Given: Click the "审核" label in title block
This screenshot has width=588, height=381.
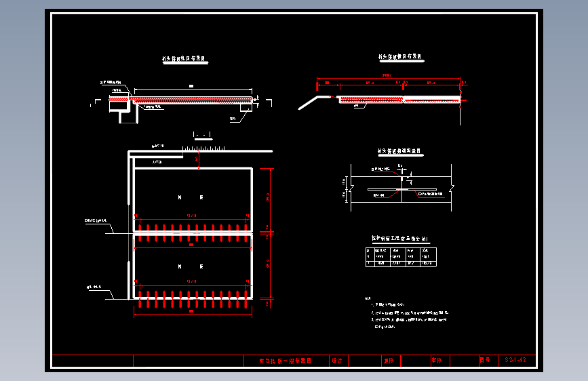Looking at the screenshot, I should pyautogui.click(x=437, y=361).
